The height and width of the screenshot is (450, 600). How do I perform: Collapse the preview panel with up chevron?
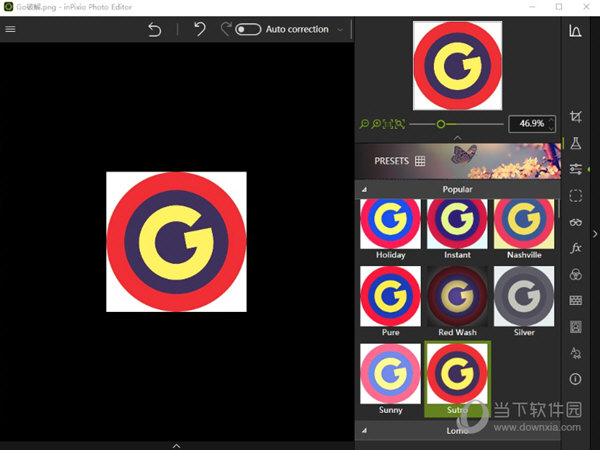[457, 137]
